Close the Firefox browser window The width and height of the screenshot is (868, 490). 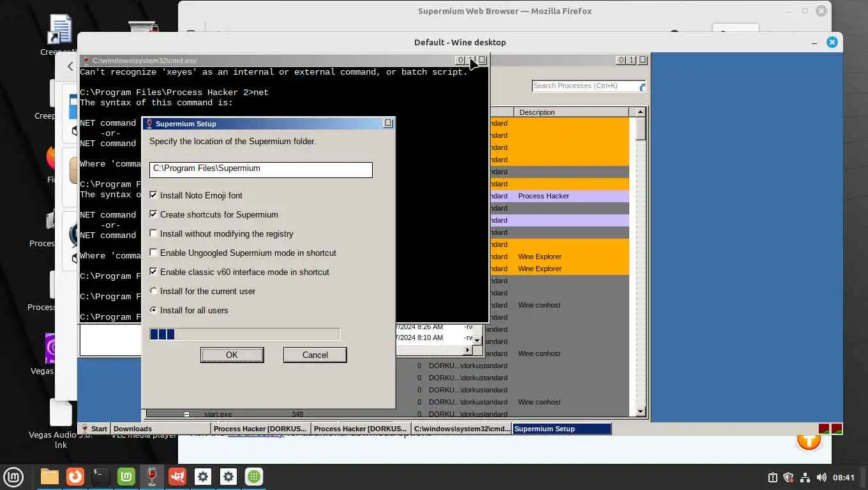(821, 11)
